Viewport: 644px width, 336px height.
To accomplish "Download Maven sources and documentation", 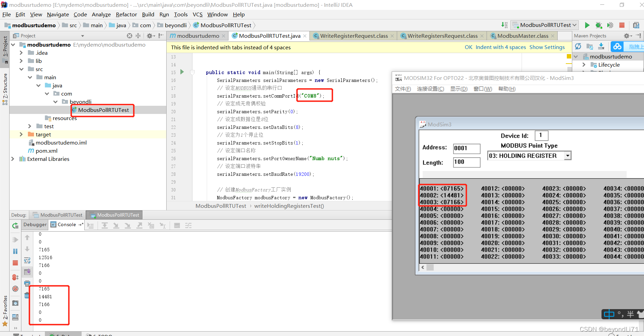I will pyautogui.click(x=601, y=46).
